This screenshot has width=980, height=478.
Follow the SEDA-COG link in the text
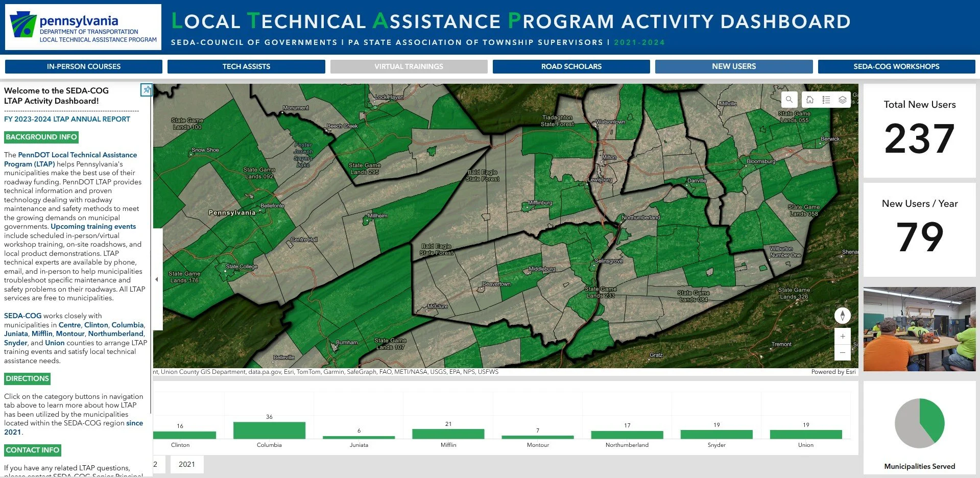[x=22, y=316]
